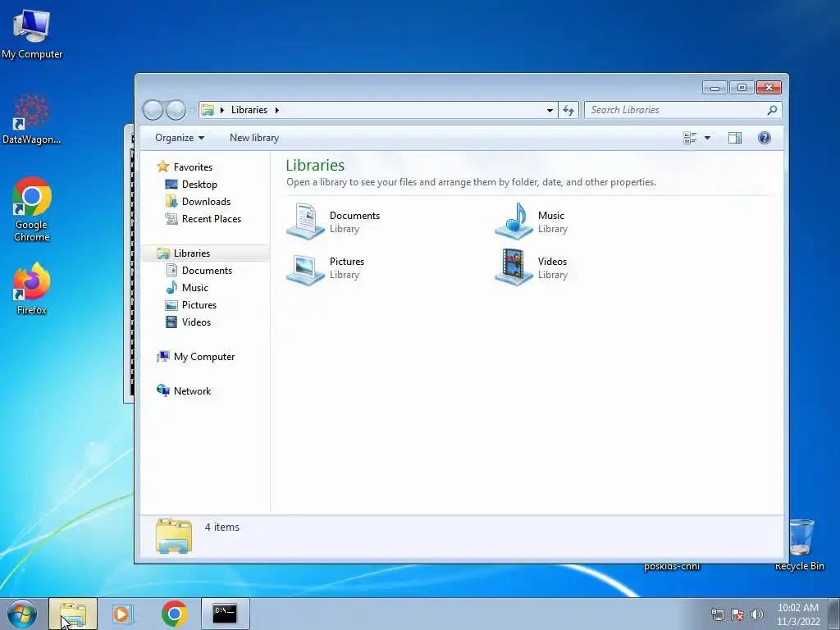Close the Libraries window
The width and height of the screenshot is (840, 630).
(x=769, y=87)
